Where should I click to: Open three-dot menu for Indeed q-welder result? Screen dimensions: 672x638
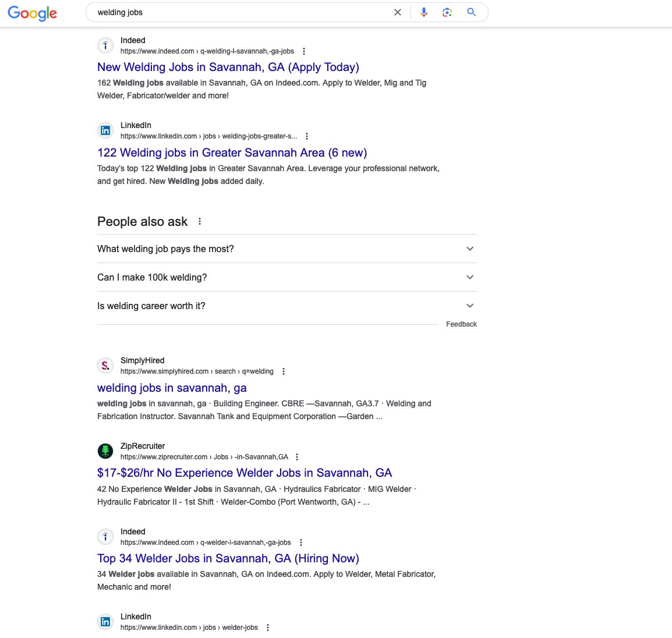pyautogui.click(x=301, y=543)
